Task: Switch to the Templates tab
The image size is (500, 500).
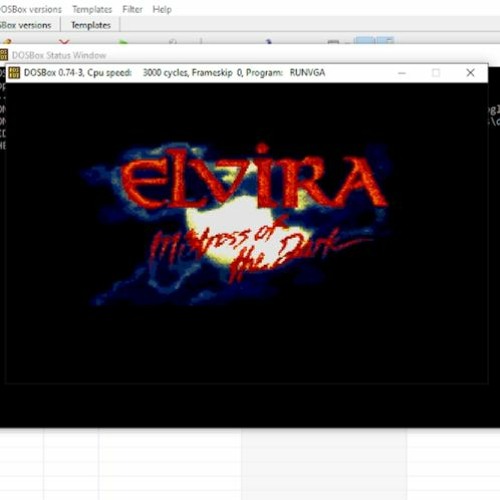Action: 91,25
